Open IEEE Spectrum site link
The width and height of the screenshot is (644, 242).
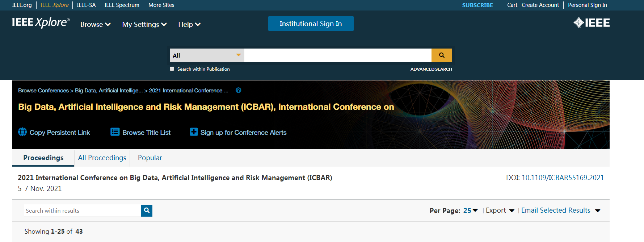[122, 5]
